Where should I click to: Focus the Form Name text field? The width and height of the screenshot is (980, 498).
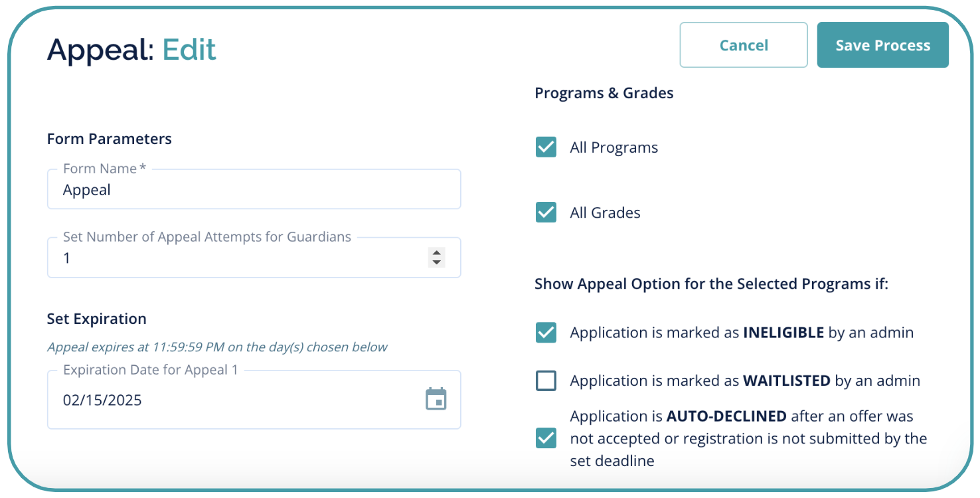tap(252, 190)
